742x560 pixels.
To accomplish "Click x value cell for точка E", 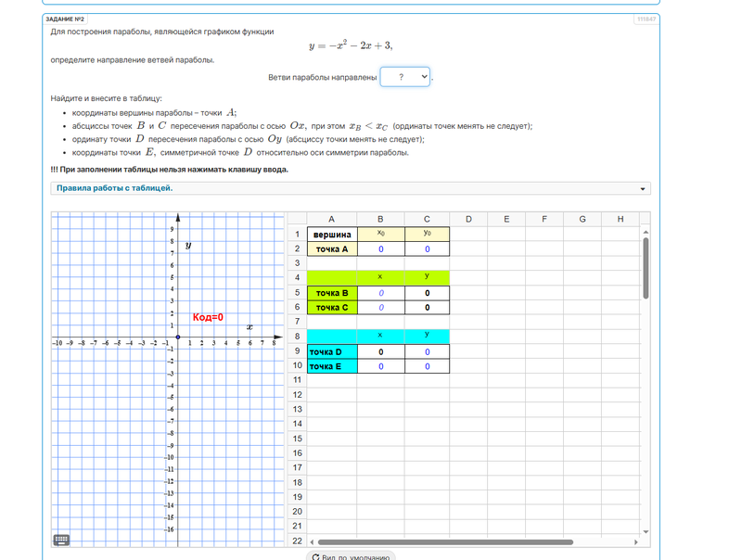I will click(x=380, y=366).
